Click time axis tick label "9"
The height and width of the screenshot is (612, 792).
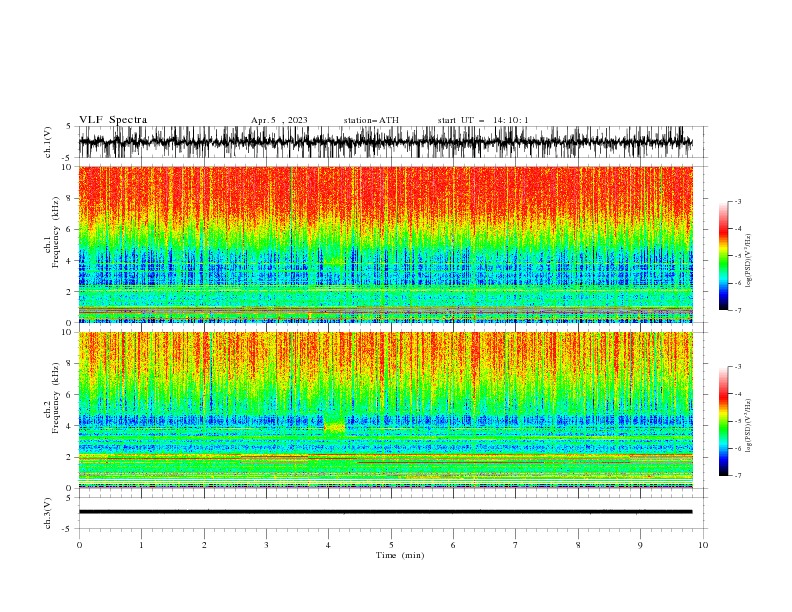[x=640, y=545]
